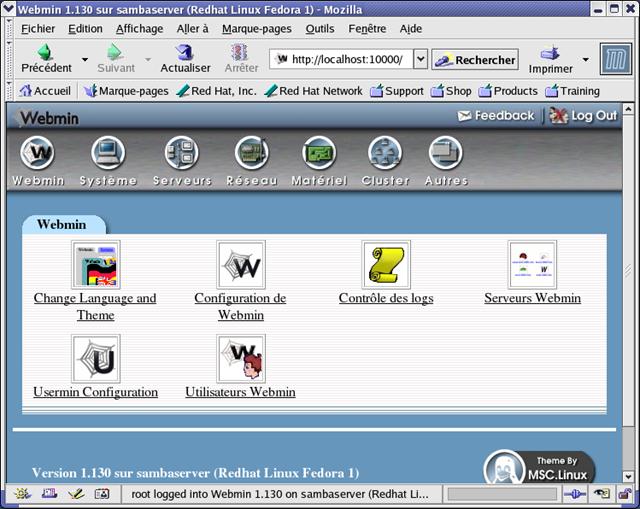Viewport: 640px width, 509px height.
Task: Open Composer from status bar icon
Action: click(76, 494)
